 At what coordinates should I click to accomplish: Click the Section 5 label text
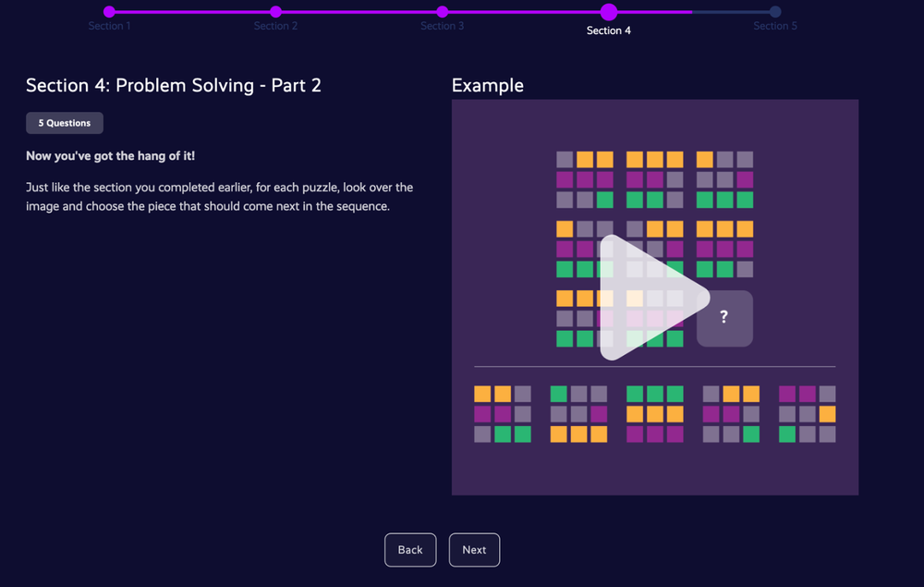775,25
